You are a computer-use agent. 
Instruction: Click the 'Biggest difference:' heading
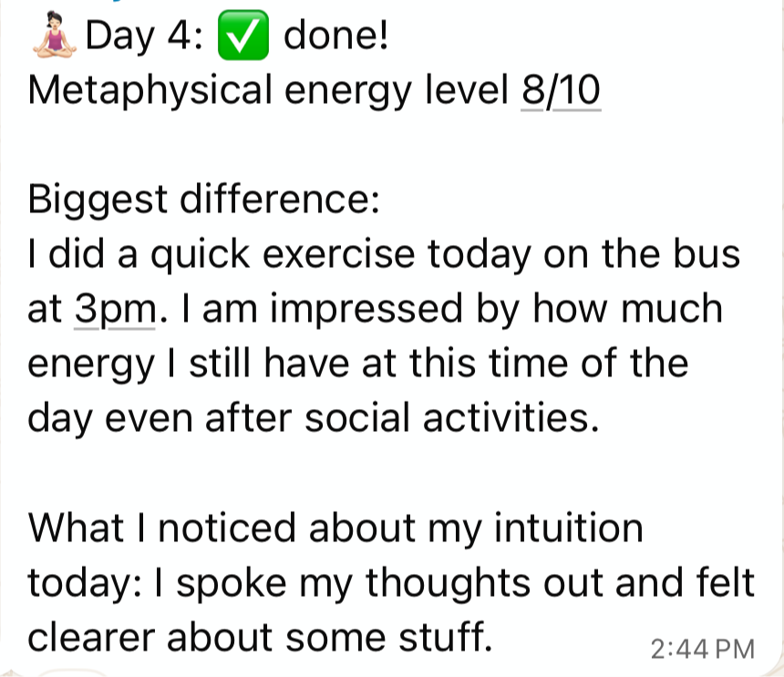click(203, 200)
